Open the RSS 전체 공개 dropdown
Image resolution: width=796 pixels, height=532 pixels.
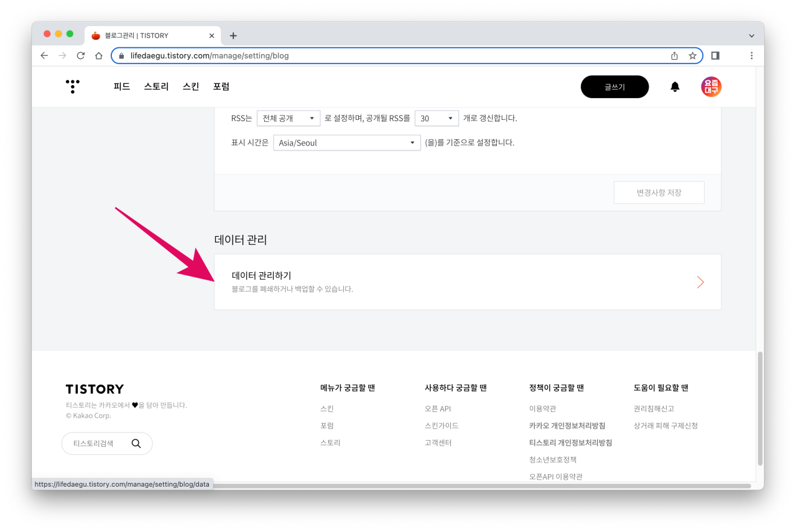coord(288,117)
